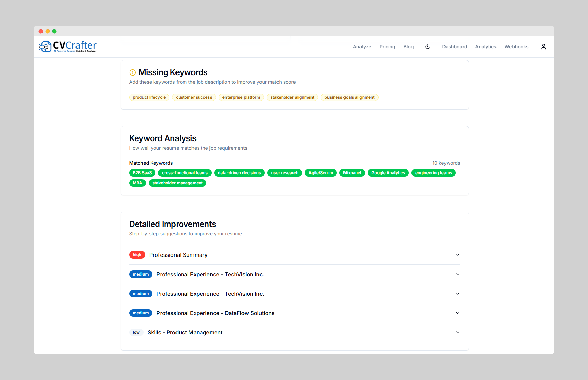The width and height of the screenshot is (588, 380).
Task: Go to the Dashboard
Action: 454,47
